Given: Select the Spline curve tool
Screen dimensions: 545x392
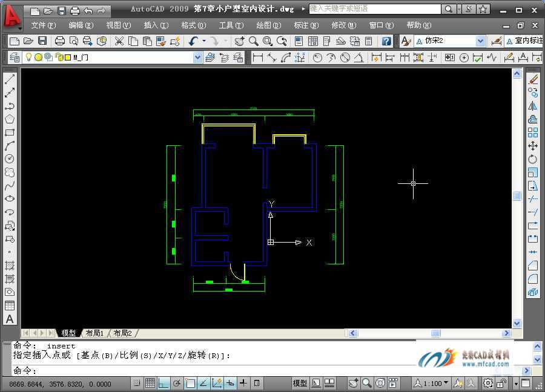Looking at the screenshot, I should 10,185.
